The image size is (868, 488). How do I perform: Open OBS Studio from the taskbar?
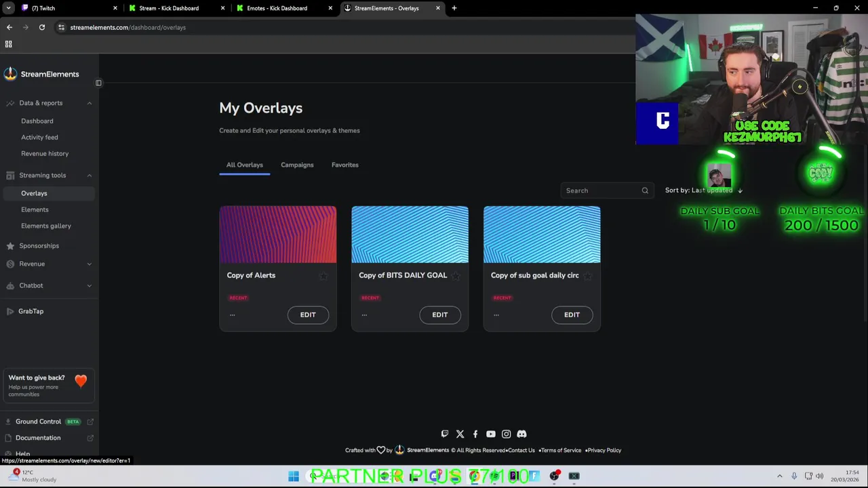tap(555, 476)
